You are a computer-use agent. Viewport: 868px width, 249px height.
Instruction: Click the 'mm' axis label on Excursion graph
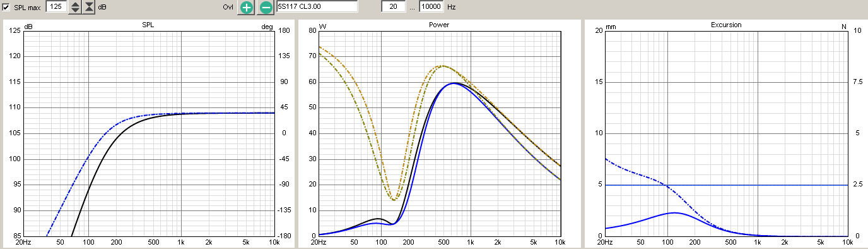pos(611,27)
